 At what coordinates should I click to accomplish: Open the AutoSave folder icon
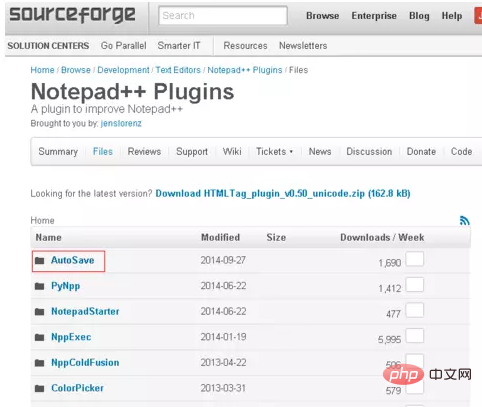coord(40,260)
